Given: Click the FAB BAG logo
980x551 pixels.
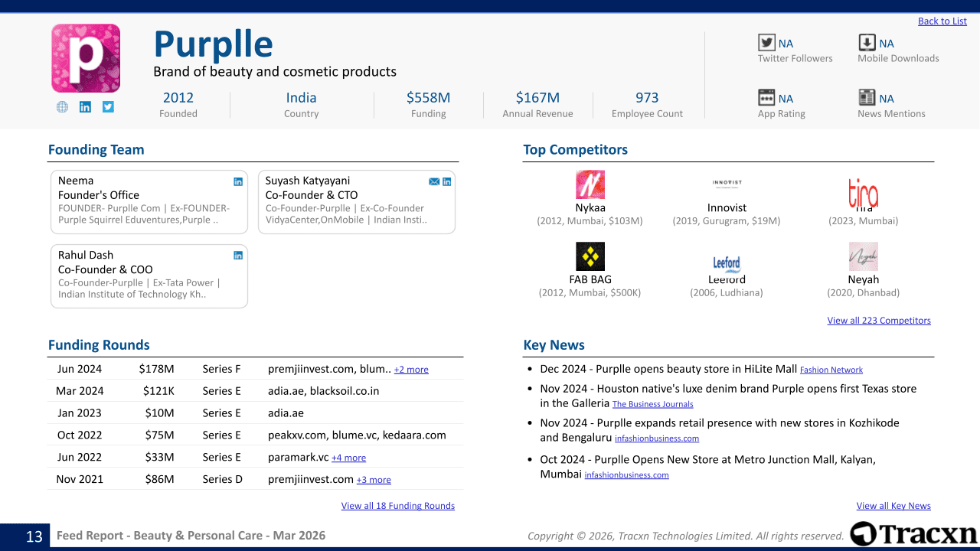Looking at the screenshot, I should [590, 256].
